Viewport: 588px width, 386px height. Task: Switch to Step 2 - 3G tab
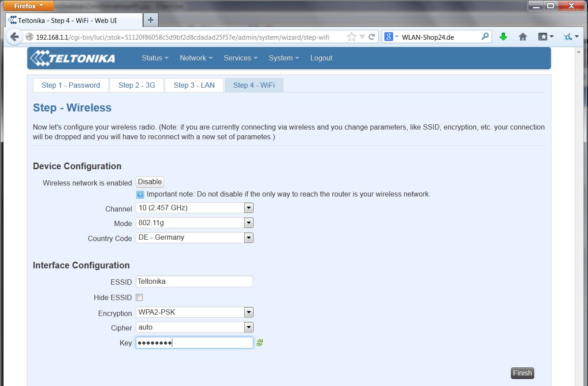pos(137,85)
